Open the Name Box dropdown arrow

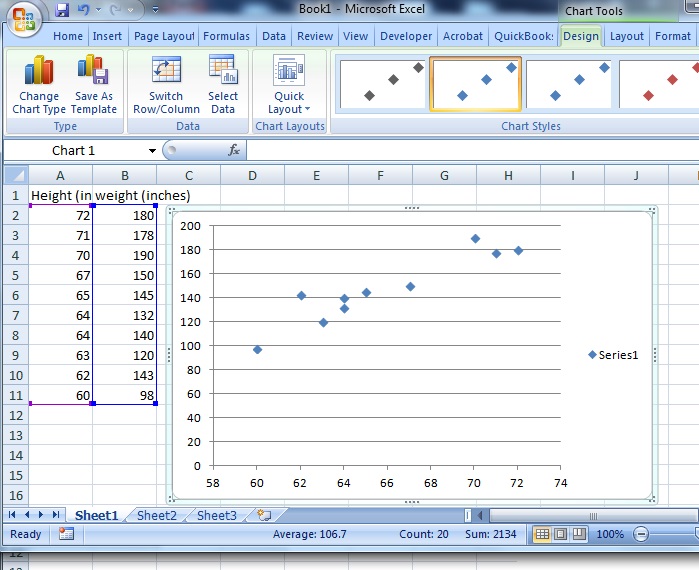pos(152,151)
